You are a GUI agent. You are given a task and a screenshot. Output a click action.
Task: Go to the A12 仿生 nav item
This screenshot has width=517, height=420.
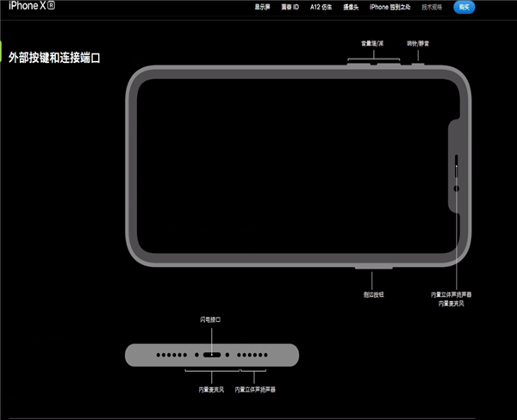click(321, 7)
